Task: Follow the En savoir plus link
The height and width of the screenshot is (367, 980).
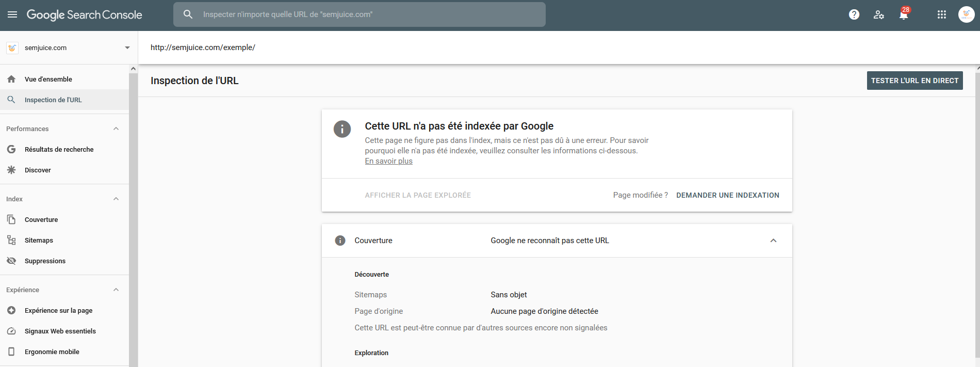Action: 389,161
